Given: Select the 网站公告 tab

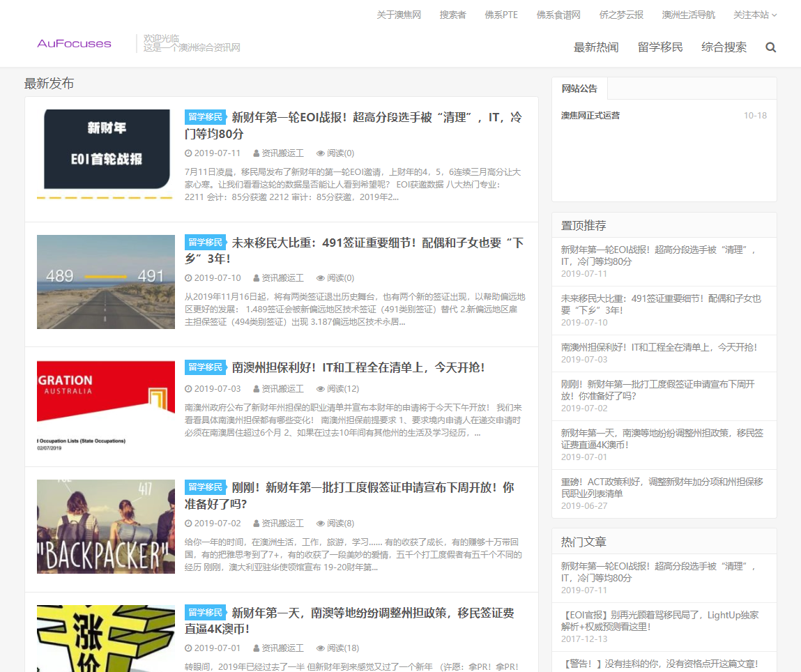Looking at the screenshot, I should tap(579, 89).
